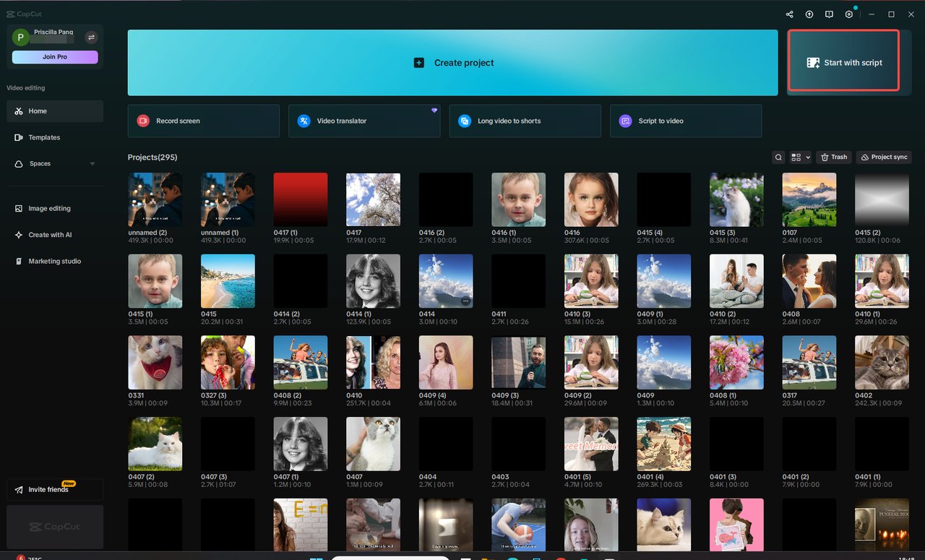Click the Record screen icon
This screenshot has height=560, width=925.
pyautogui.click(x=143, y=121)
